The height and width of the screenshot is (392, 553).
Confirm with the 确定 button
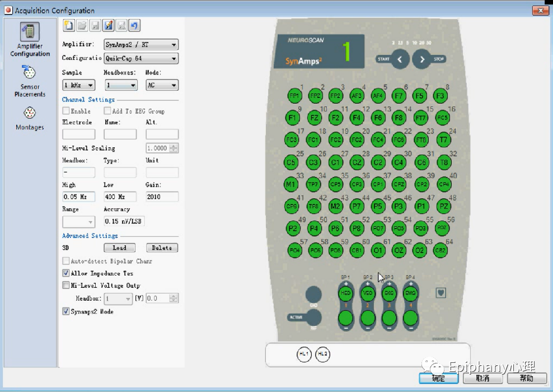(x=438, y=378)
